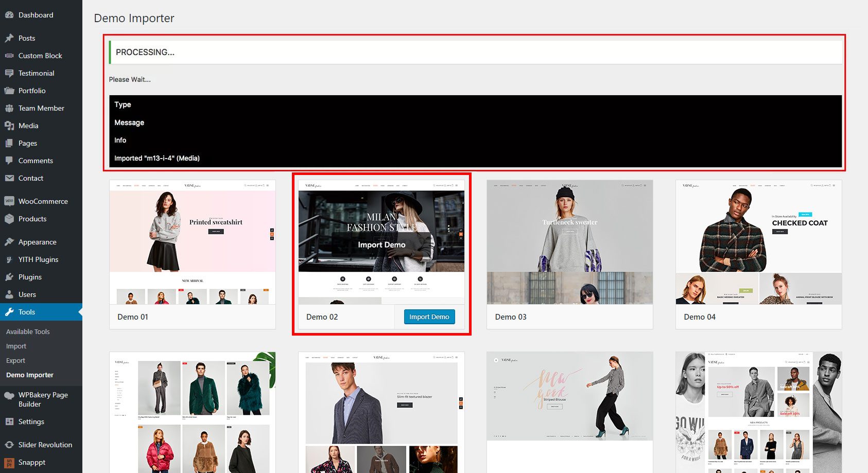
Task: Open WPBakery Page Builder menu
Action: (x=43, y=399)
